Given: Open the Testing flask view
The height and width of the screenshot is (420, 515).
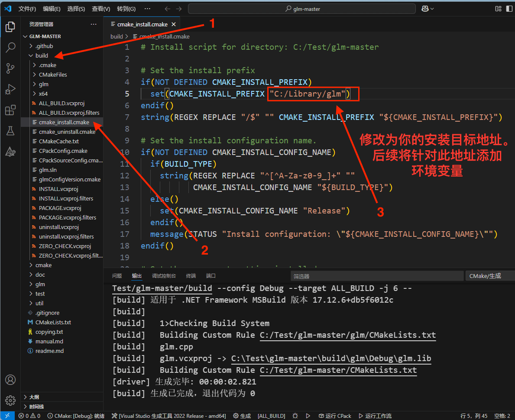Looking at the screenshot, I should click(10, 131).
